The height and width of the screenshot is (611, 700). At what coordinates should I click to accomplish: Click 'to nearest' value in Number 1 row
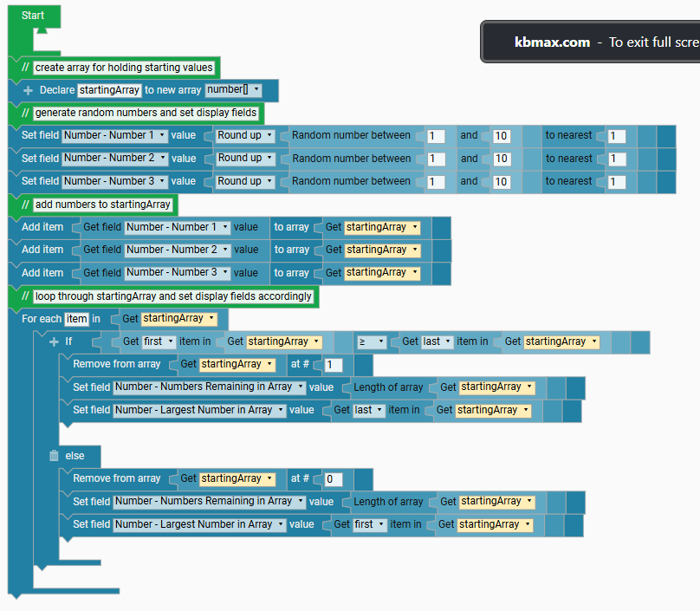(617, 136)
